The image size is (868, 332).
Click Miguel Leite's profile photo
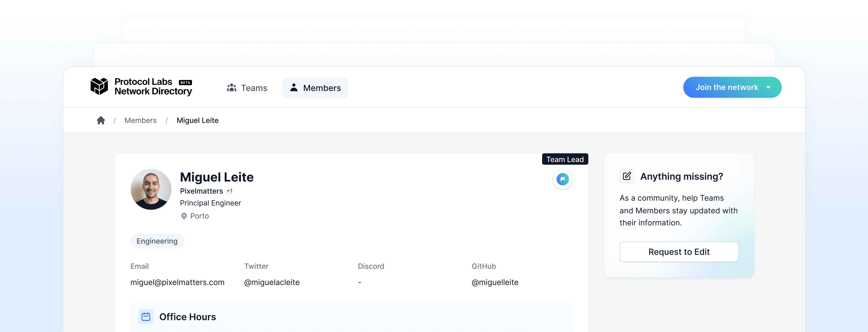pos(151,190)
